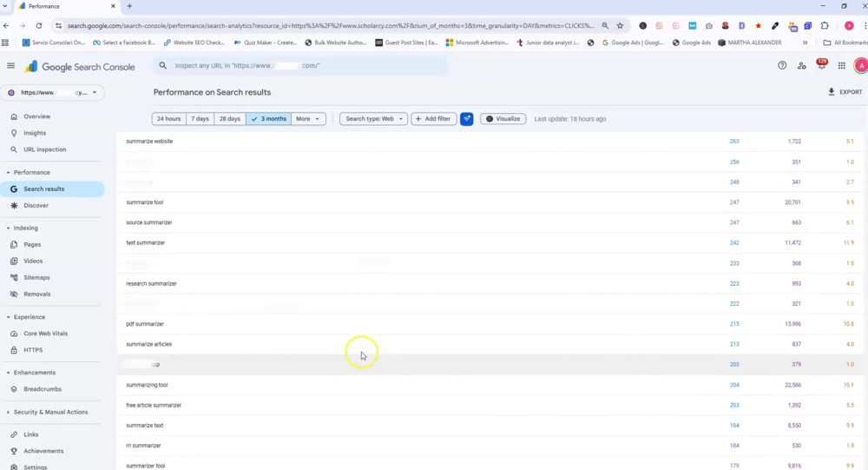Click the blue filter rows icon
The image size is (868, 470).
(x=467, y=119)
